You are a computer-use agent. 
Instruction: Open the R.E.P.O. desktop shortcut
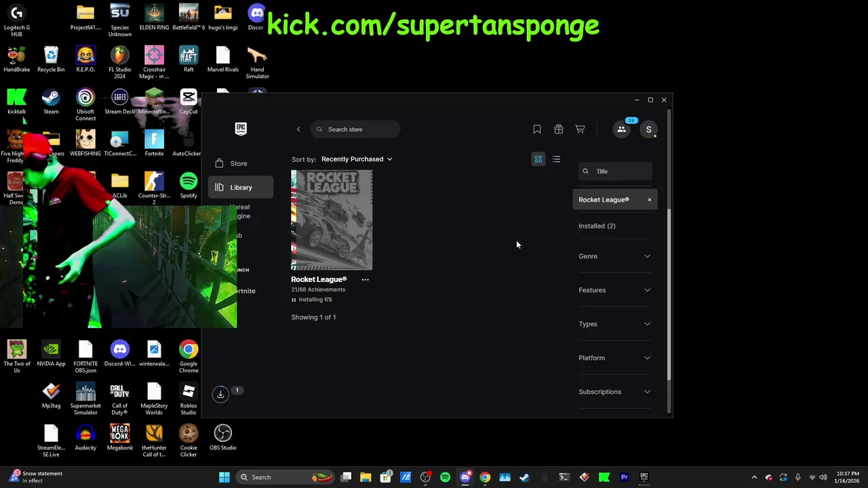[85, 60]
